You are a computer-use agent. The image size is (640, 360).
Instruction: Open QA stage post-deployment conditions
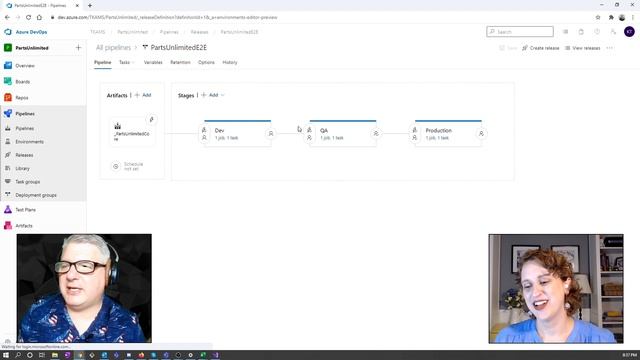[x=376, y=133]
